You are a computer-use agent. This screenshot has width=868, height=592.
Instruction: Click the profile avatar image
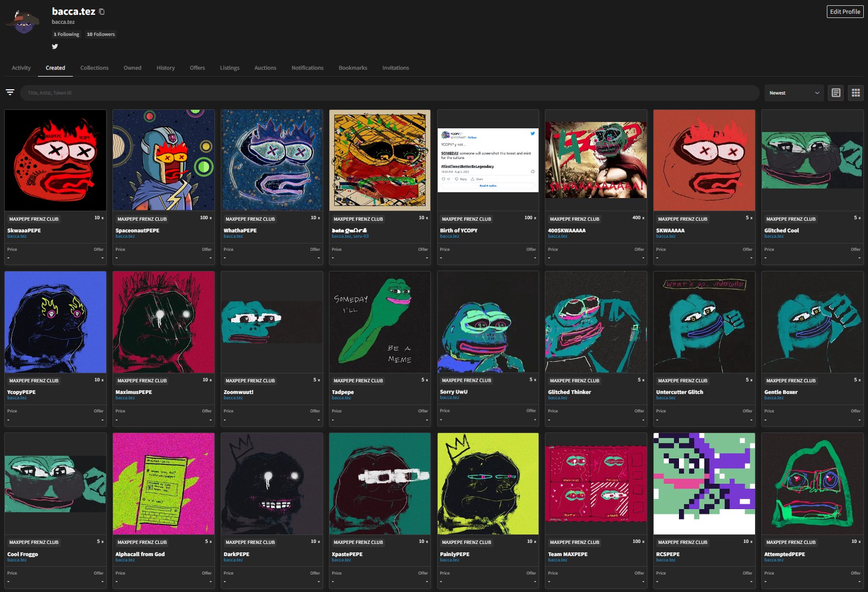pyautogui.click(x=23, y=22)
